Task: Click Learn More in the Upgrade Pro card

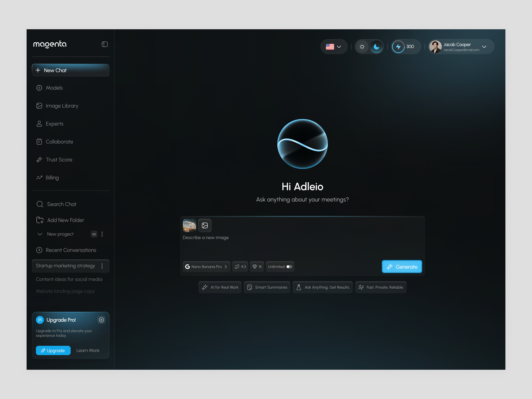Action: pyautogui.click(x=88, y=350)
